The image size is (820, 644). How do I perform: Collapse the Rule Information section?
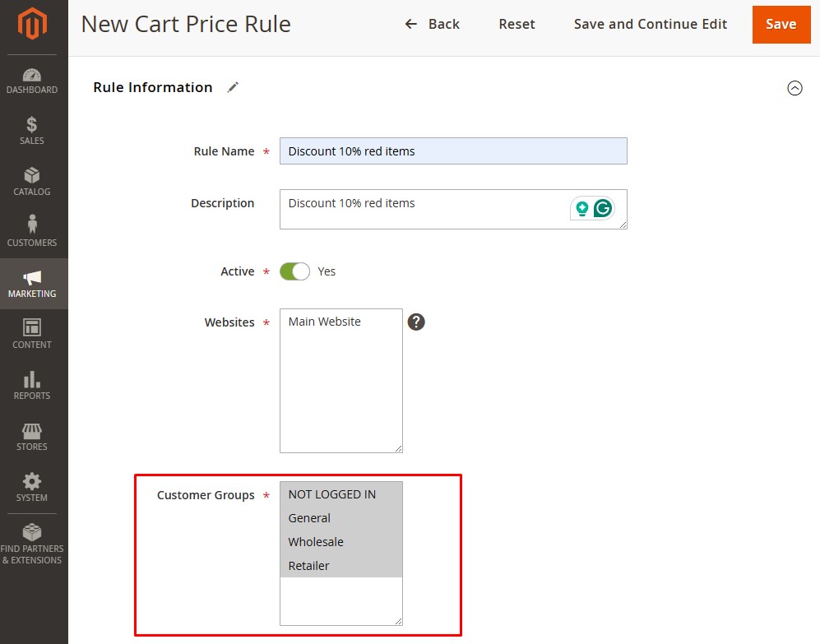pyautogui.click(x=795, y=88)
